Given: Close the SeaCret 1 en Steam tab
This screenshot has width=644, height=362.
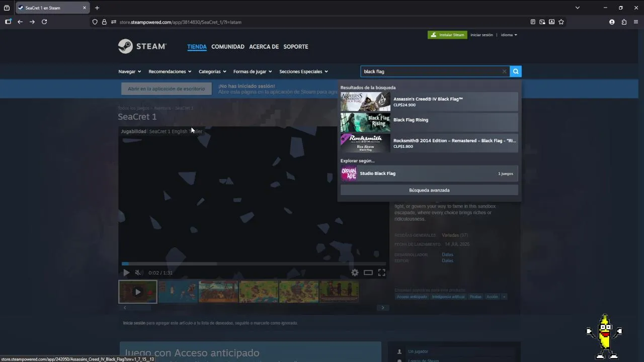Looking at the screenshot, I should point(85,8).
